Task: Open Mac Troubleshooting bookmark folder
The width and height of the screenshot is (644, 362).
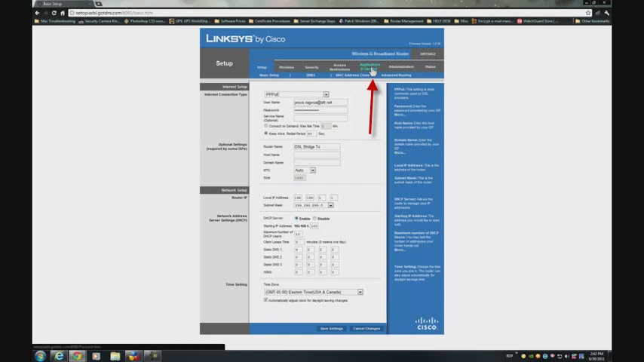Action: pos(54,21)
